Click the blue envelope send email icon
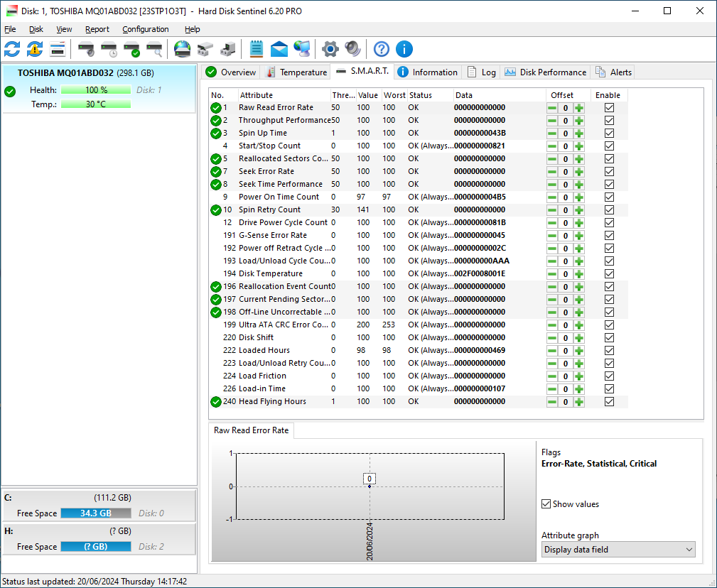Image resolution: width=717 pixels, height=588 pixels. pyautogui.click(x=279, y=49)
